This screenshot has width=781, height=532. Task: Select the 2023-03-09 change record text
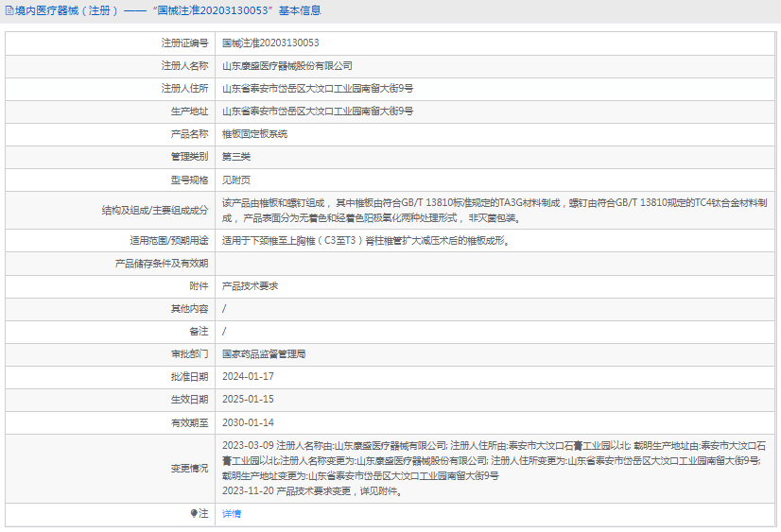pyautogui.click(x=495, y=461)
